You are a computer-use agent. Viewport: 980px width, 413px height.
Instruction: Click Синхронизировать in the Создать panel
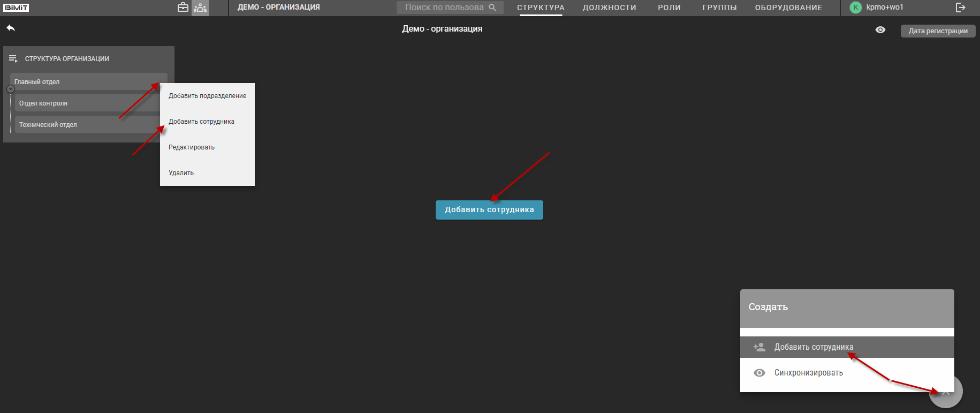[x=808, y=373]
